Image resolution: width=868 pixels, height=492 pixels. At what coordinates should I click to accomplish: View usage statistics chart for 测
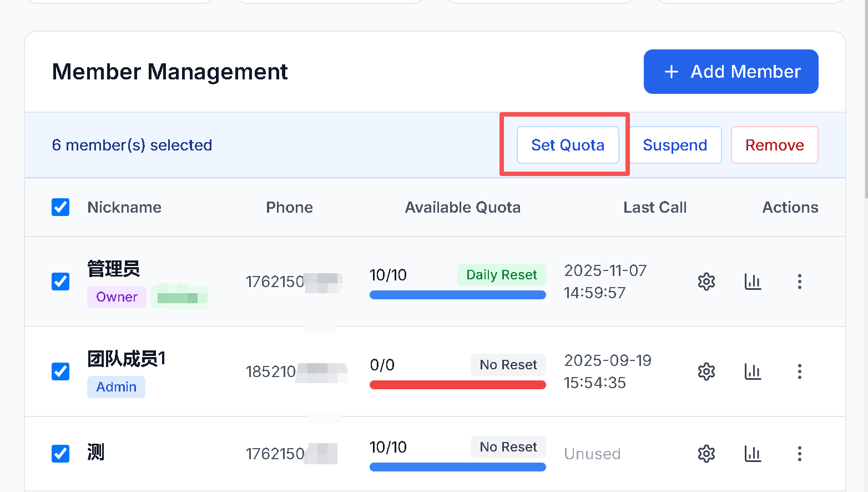coord(753,454)
